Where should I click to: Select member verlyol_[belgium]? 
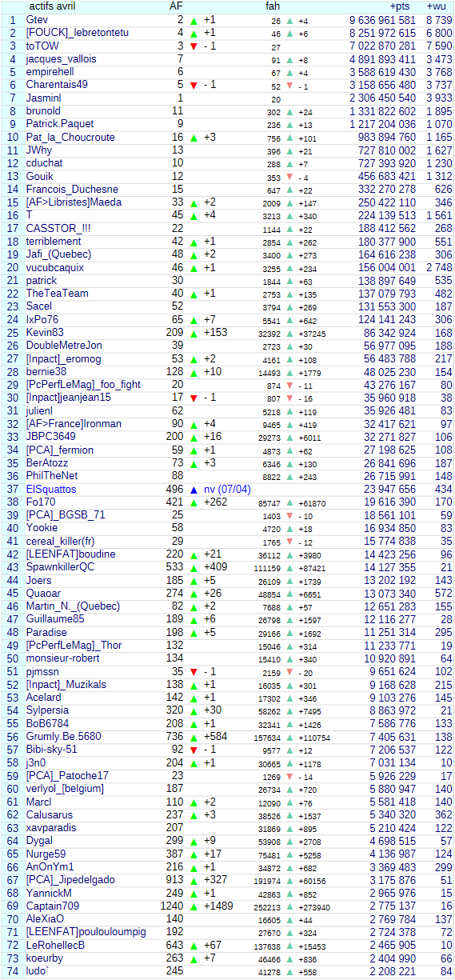pyautogui.click(x=65, y=788)
